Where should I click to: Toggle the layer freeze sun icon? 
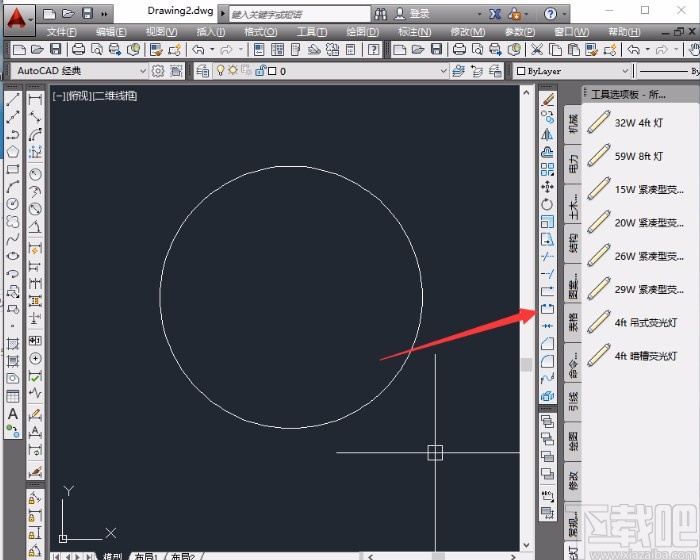(233, 71)
